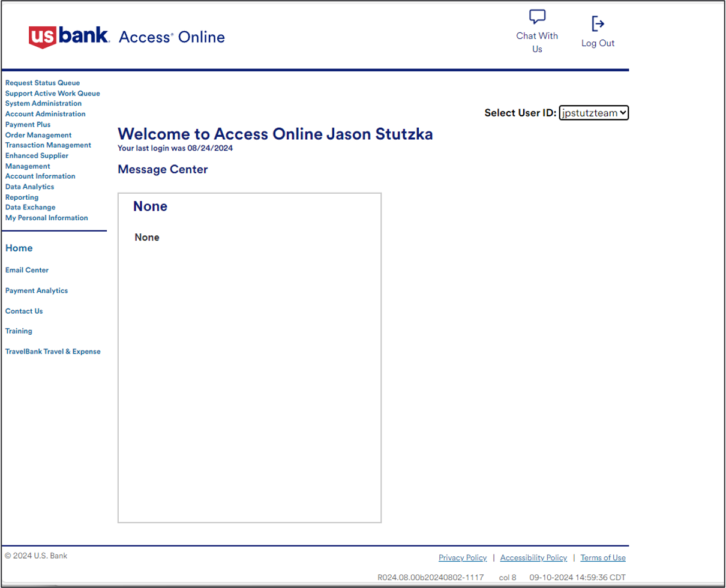Click the col 8 footer text
726x588 pixels.
pyautogui.click(x=508, y=578)
